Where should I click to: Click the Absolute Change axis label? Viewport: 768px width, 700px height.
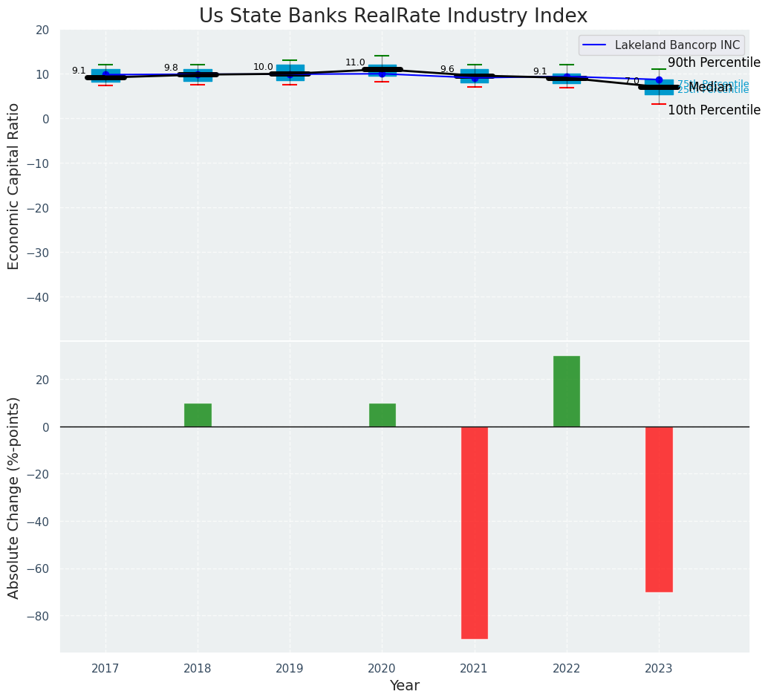point(13,497)
